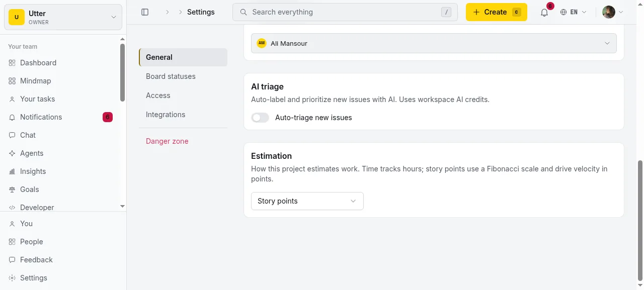644x290 pixels.
Task: Open Mindmap from the sidebar
Action: coord(60,81)
